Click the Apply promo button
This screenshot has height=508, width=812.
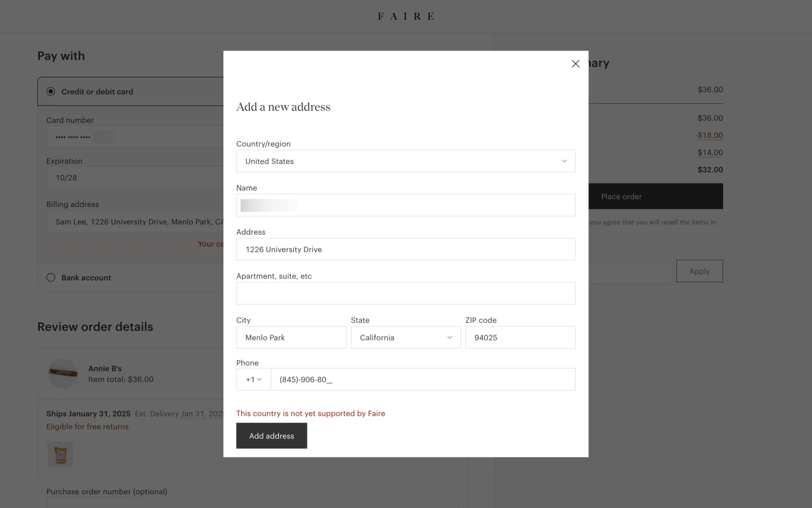pos(699,271)
